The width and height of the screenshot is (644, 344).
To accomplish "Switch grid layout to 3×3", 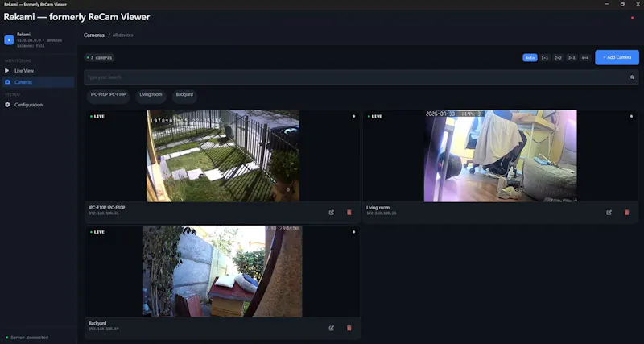I will coord(572,58).
